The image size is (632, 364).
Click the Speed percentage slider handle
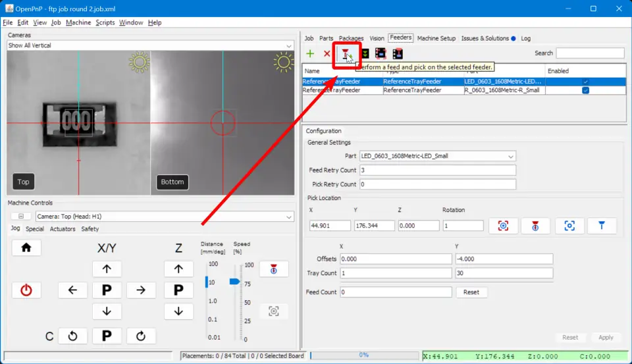[234, 282]
